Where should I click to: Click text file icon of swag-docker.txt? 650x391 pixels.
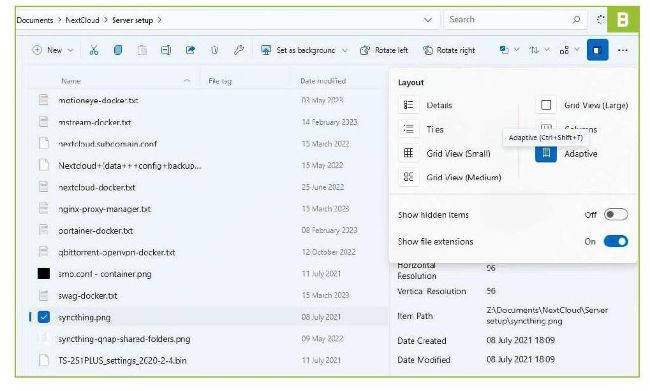point(44,296)
